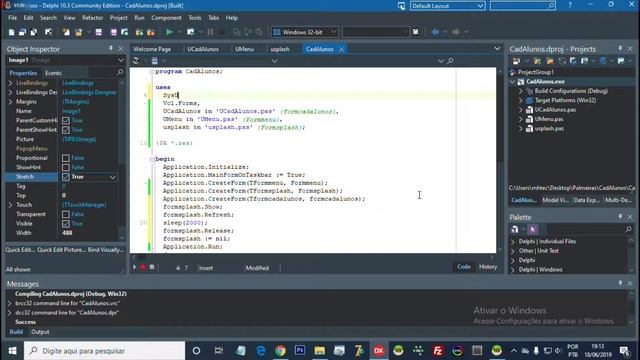This screenshot has width=640, height=360.
Task: Click the Windows Start button
Action: (x=12, y=351)
